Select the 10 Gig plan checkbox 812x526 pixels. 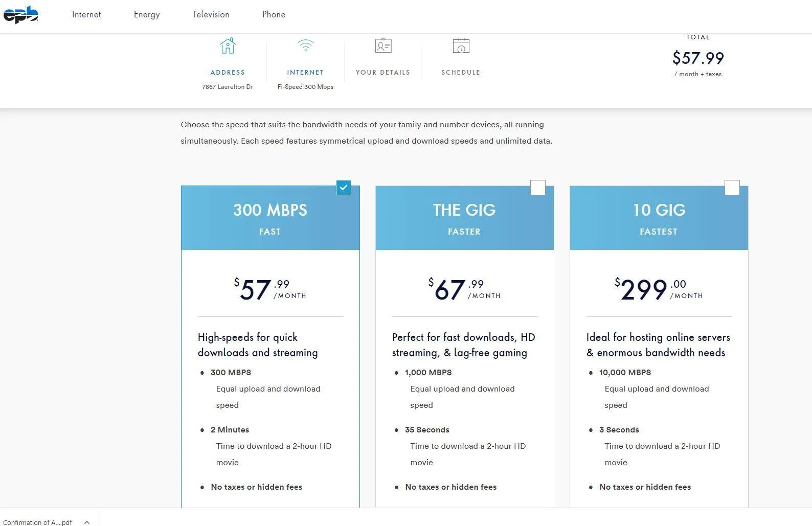coord(732,188)
